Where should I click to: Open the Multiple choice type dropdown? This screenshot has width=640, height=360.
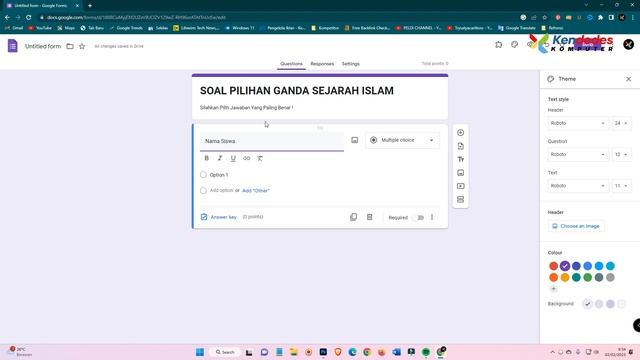(402, 140)
